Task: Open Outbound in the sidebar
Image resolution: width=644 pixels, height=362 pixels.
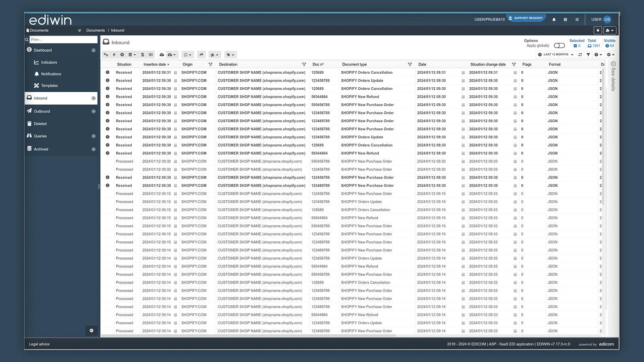Action: (x=42, y=111)
